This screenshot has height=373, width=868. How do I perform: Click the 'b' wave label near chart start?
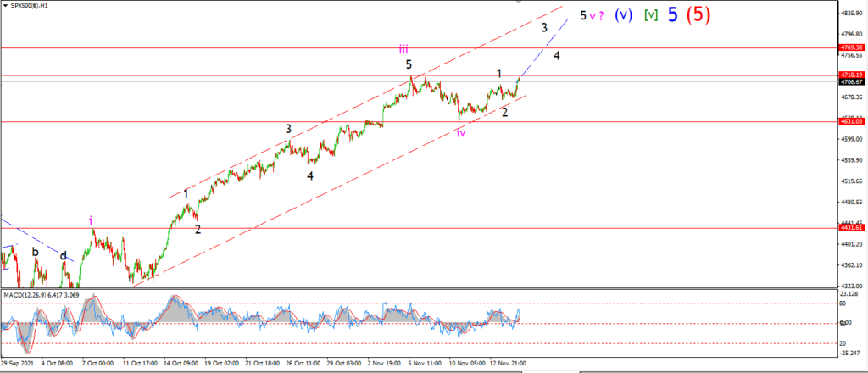tap(36, 252)
